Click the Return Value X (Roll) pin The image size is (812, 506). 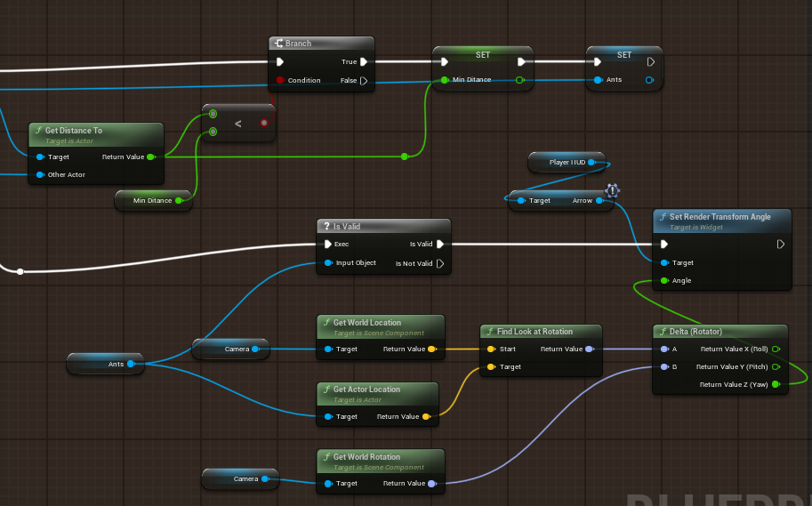(776, 349)
